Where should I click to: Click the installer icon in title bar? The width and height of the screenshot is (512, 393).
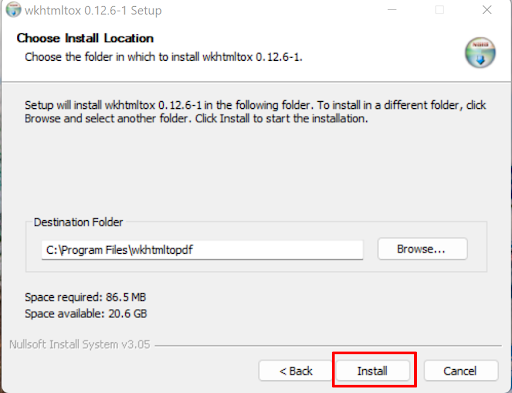tap(13, 10)
